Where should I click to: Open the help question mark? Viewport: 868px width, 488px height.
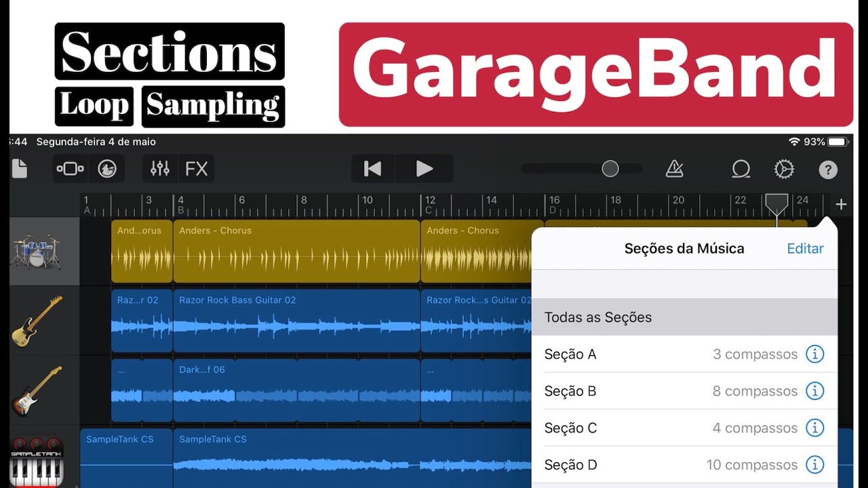828,169
